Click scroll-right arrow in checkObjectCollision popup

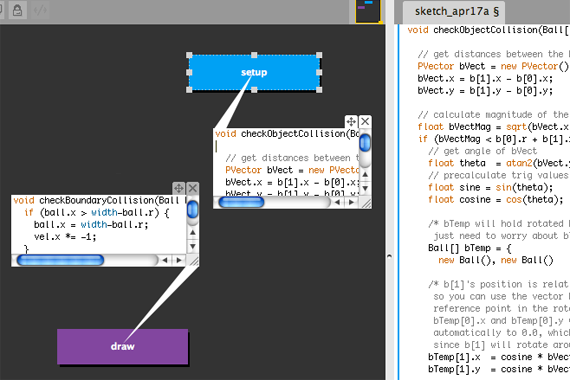pyautogui.click(x=351, y=202)
